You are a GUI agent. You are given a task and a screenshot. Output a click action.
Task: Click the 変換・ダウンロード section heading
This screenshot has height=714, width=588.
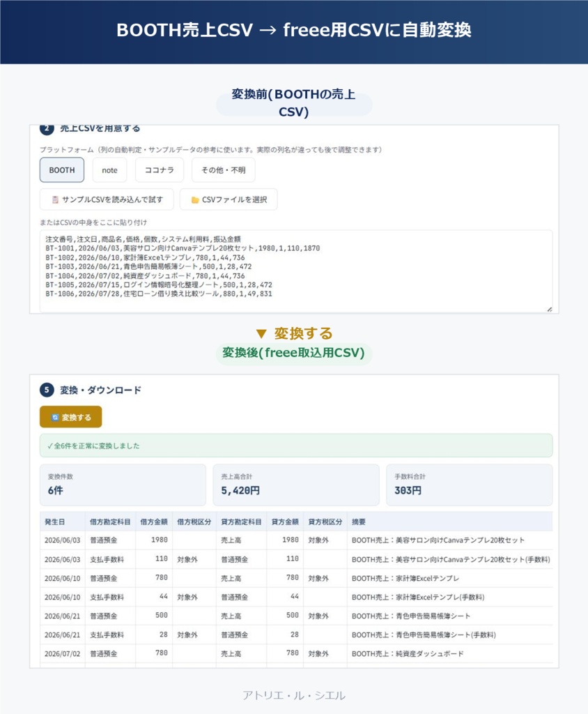pyautogui.click(x=100, y=390)
